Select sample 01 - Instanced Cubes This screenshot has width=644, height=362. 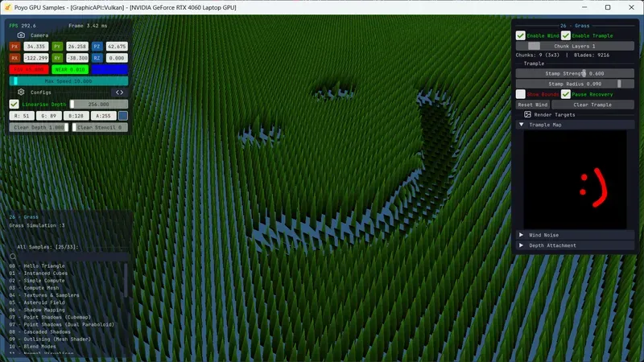pyautogui.click(x=38, y=274)
